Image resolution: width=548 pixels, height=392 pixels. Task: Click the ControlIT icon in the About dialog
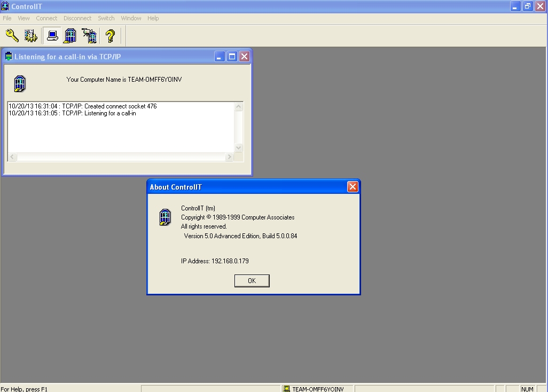pyautogui.click(x=165, y=217)
